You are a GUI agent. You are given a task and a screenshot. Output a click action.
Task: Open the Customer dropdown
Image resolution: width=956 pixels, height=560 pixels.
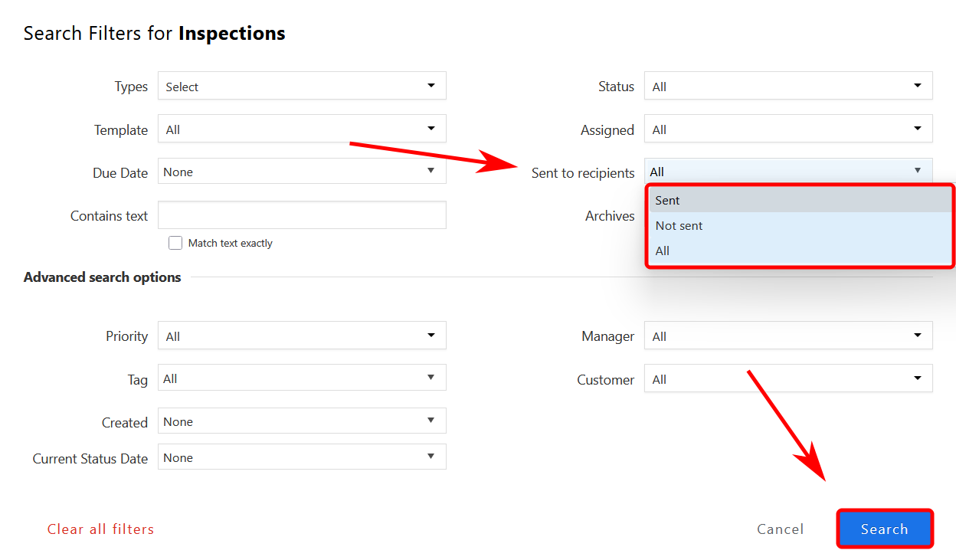pos(788,378)
